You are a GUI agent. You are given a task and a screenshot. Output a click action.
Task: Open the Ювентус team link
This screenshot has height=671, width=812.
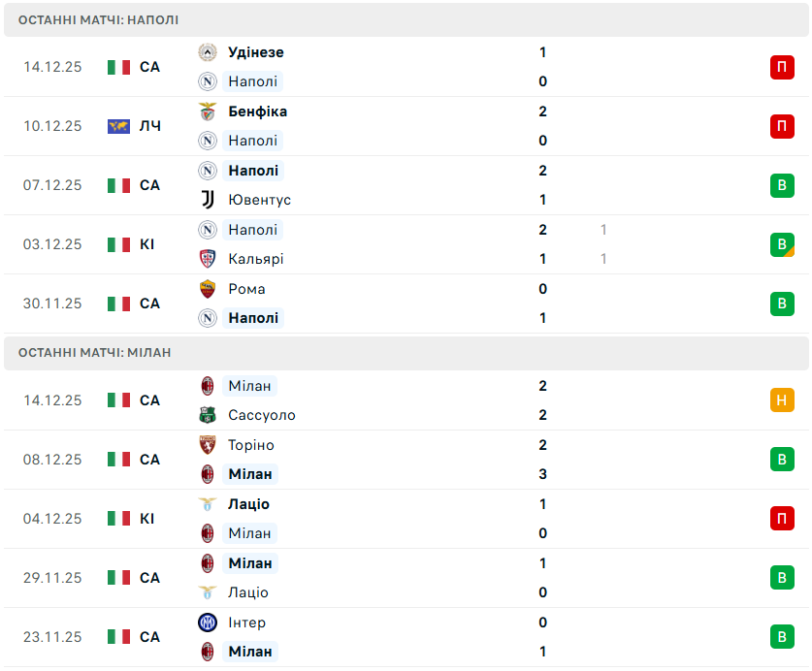[x=259, y=200]
